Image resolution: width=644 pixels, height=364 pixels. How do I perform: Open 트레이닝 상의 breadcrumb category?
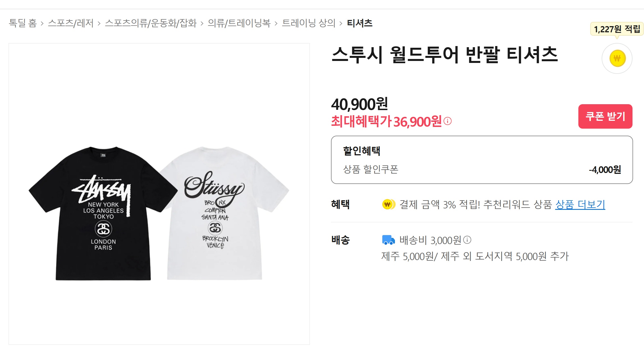pos(309,23)
